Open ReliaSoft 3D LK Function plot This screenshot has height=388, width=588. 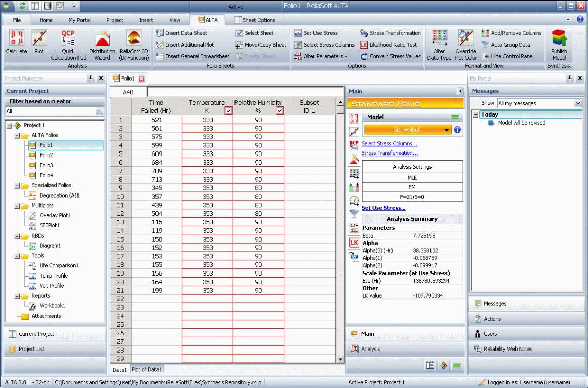click(134, 45)
